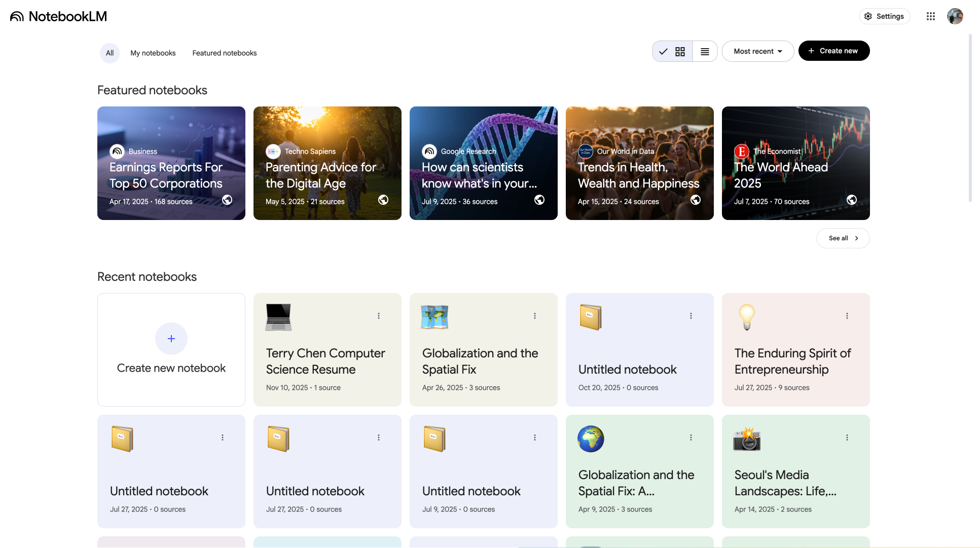Open options menu on Untitled notebook from Oct 20
980x548 pixels.
(x=691, y=315)
